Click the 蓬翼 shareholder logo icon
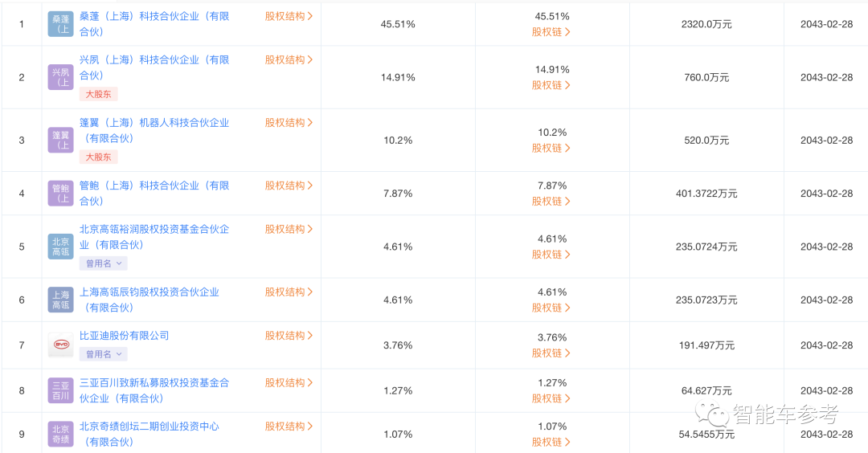The image size is (868, 453). click(61, 140)
